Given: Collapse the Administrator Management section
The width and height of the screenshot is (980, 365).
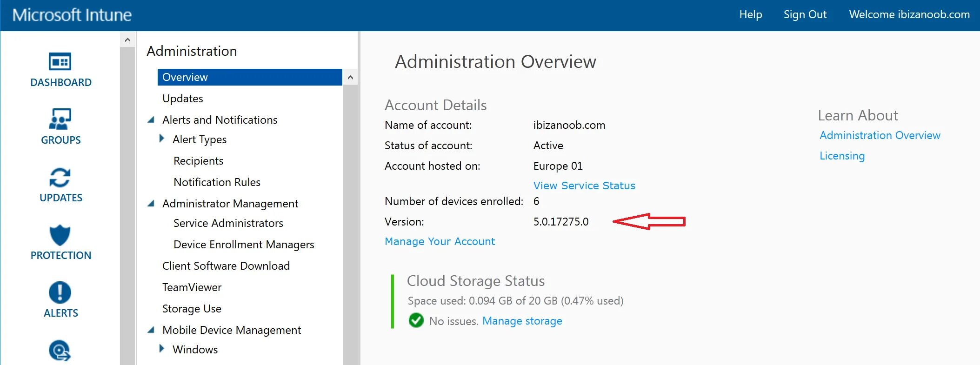Looking at the screenshot, I should point(151,204).
